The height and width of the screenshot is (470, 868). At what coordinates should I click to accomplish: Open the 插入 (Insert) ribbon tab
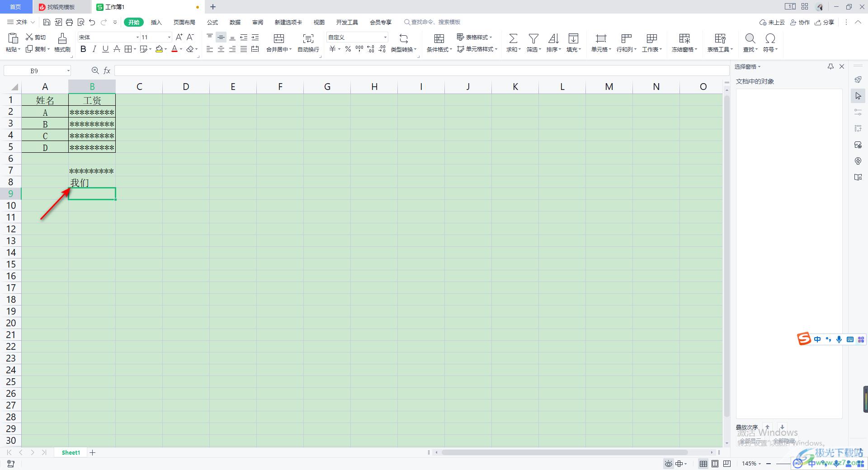(156, 22)
